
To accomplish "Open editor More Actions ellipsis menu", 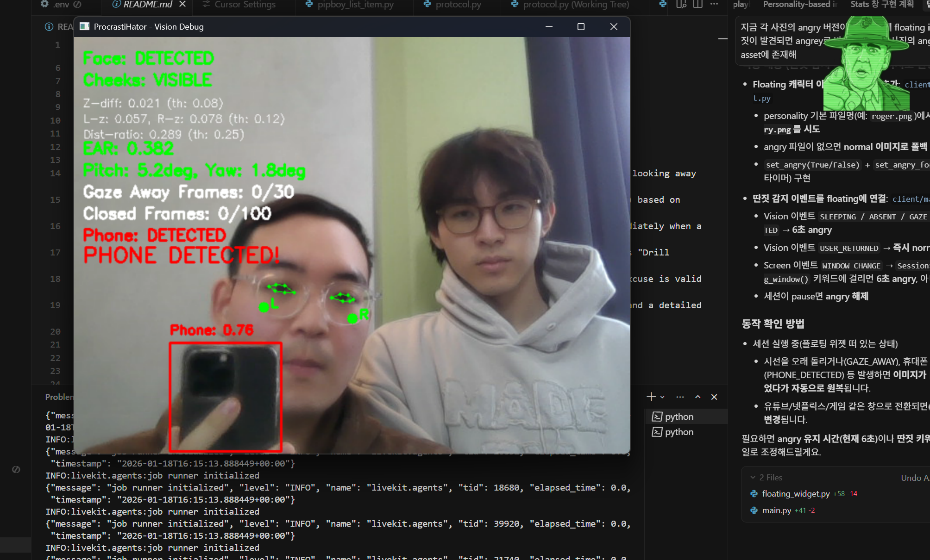I will click(714, 4).
